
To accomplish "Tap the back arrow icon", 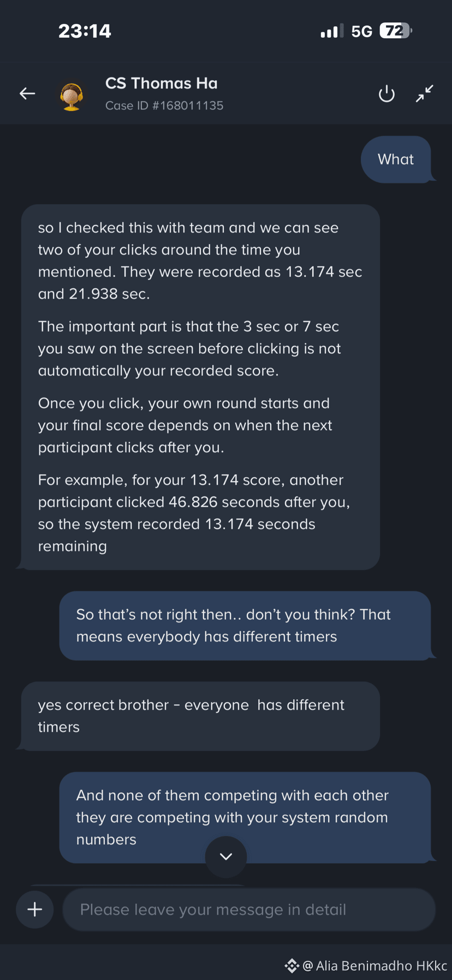I will 27,94.
